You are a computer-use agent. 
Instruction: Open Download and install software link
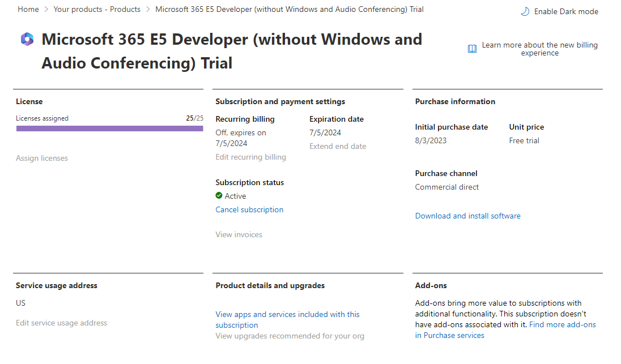[467, 216]
